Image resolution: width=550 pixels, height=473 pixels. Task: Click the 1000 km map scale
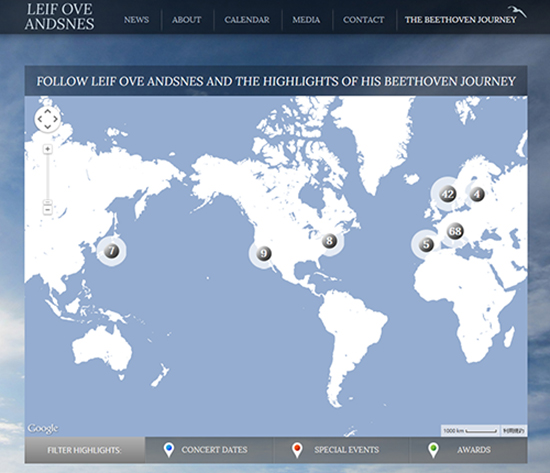coord(470,431)
